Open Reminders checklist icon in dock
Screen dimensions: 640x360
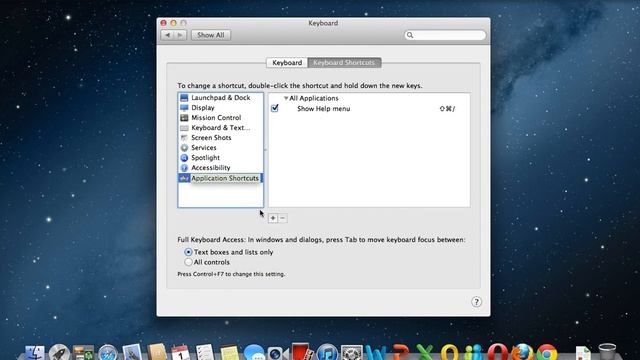click(205, 353)
